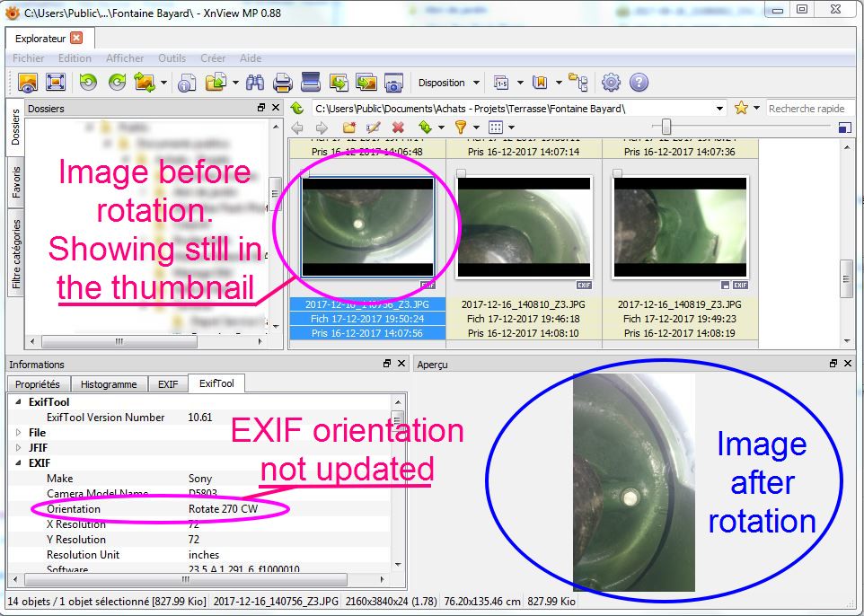
Task: Expand the JFIF metadata group
Action: point(18,448)
